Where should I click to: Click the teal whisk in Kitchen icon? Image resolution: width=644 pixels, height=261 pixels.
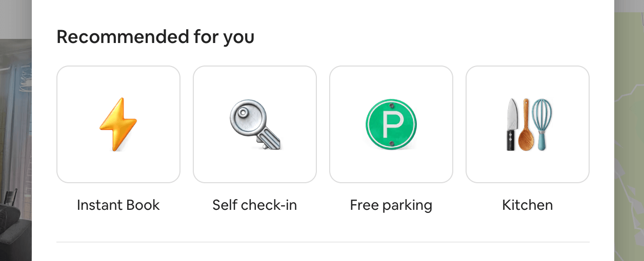click(x=541, y=123)
